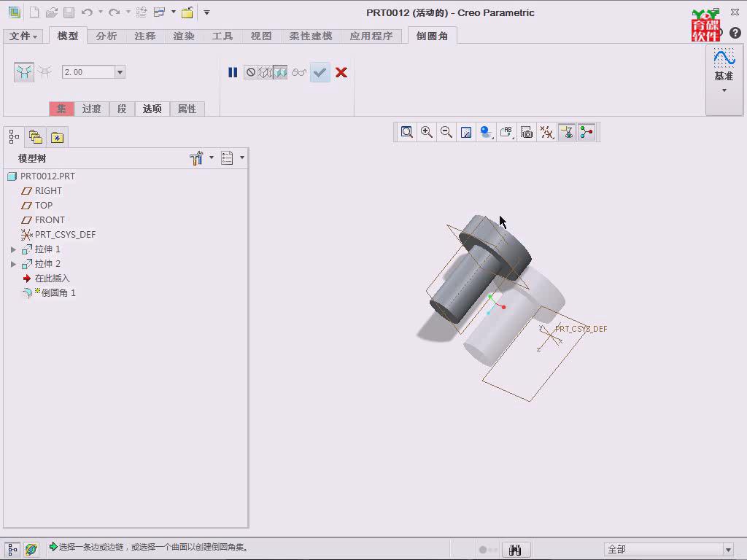Click the Undo arrow icon
Screen dimensions: 747x560
(x=88, y=12)
